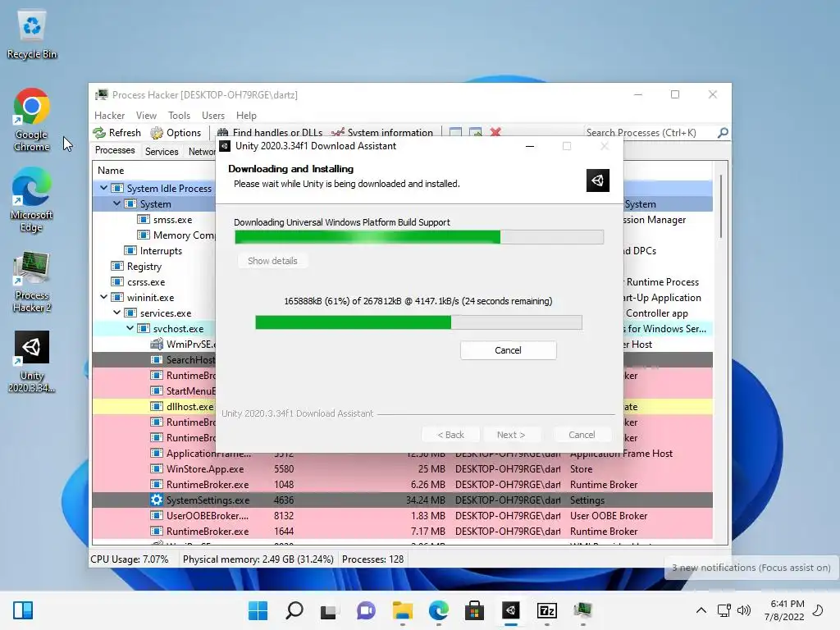The height and width of the screenshot is (630, 840).
Task: Open File Explorer from the taskbar
Action: (x=402, y=610)
